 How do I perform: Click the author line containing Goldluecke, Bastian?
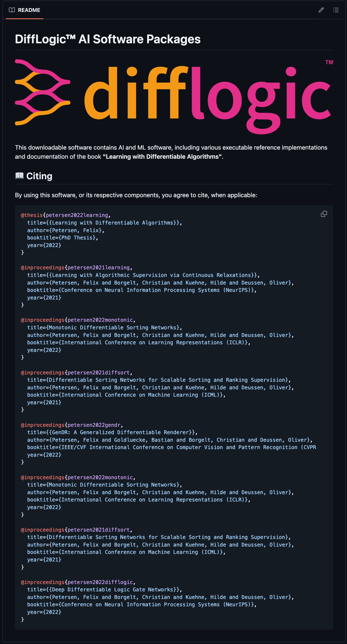coord(169,440)
